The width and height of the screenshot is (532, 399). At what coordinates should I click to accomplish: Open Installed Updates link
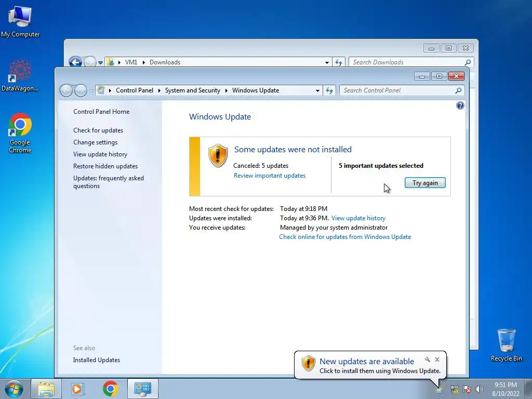pos(96,360)
